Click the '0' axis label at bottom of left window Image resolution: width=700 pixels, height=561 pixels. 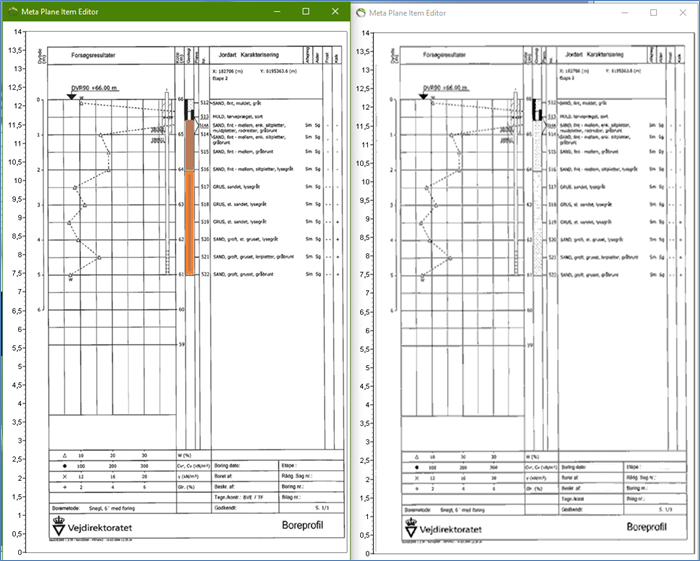coord(20,553)
